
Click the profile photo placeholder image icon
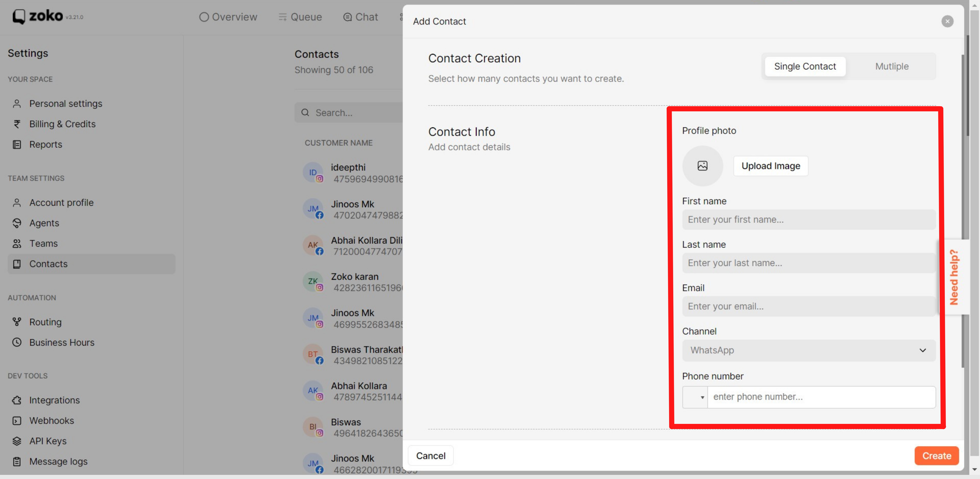[702, 166]
